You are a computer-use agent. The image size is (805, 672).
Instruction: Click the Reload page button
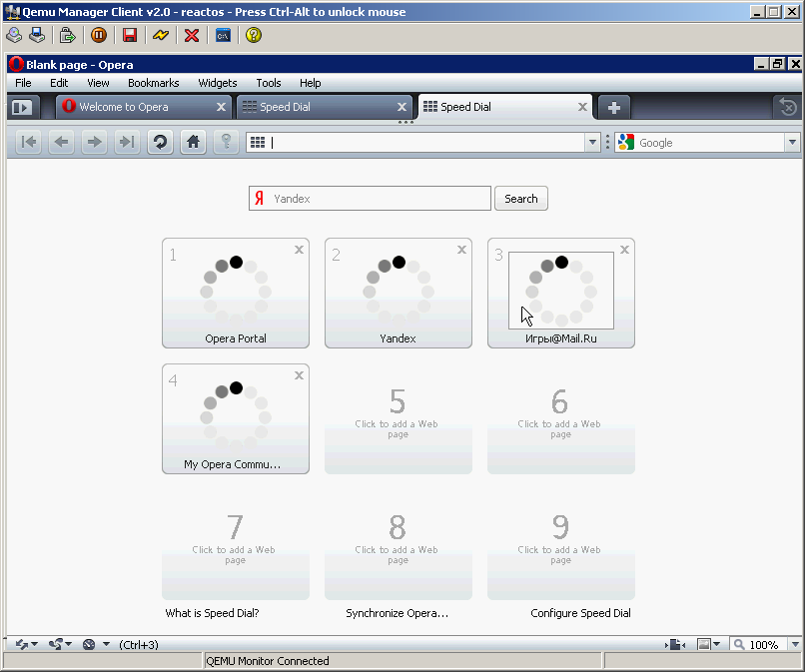pos(160,143)
